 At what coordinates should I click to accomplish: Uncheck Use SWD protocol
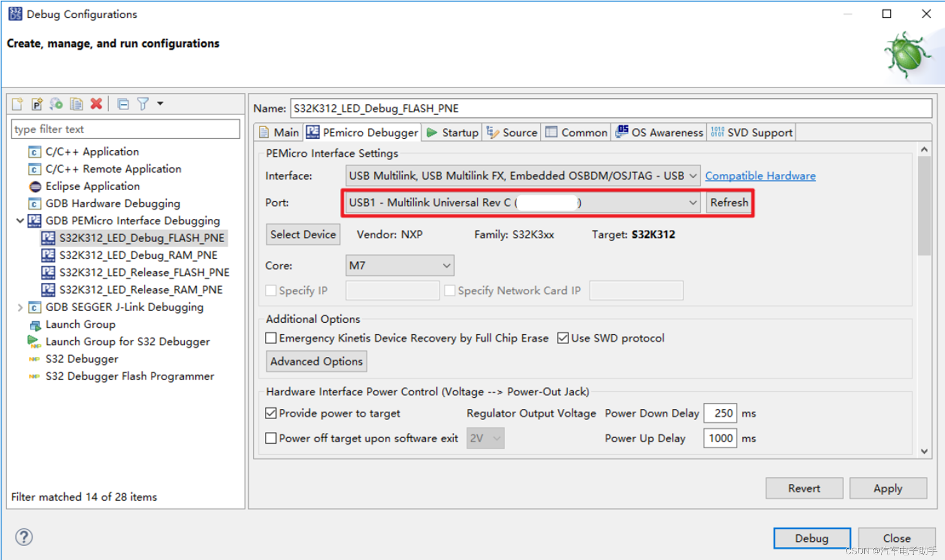[563, 338]
